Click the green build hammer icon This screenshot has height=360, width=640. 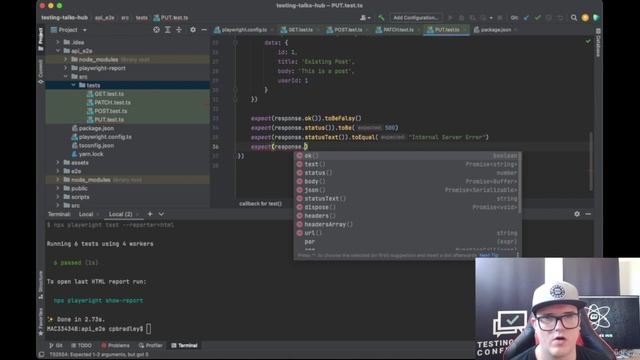[x=381, y=18]
